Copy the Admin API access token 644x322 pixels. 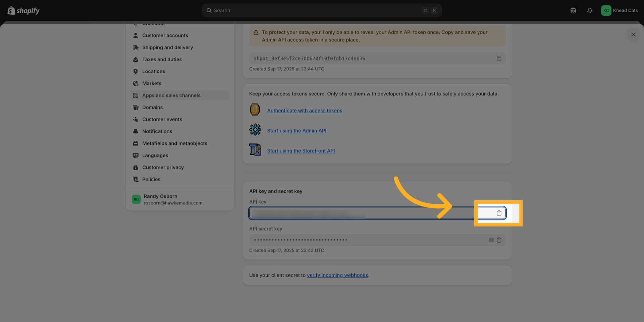pyautogui.click(x=499, y=59)
